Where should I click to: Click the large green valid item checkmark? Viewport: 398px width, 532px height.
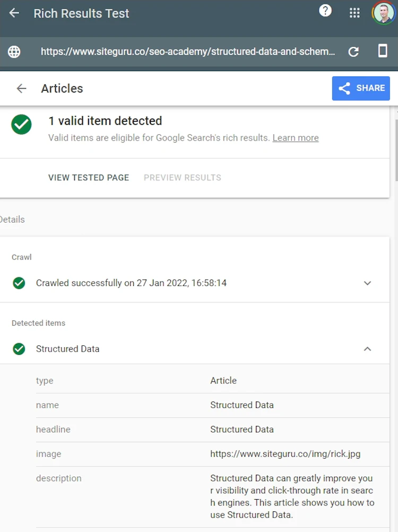coord(21,125)
